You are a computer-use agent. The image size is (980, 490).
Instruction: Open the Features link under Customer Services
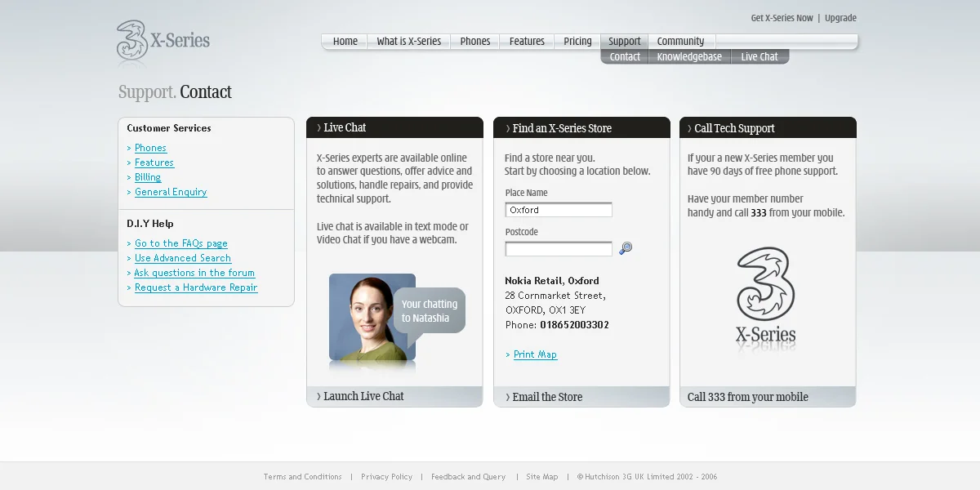[x=154, y=163]
